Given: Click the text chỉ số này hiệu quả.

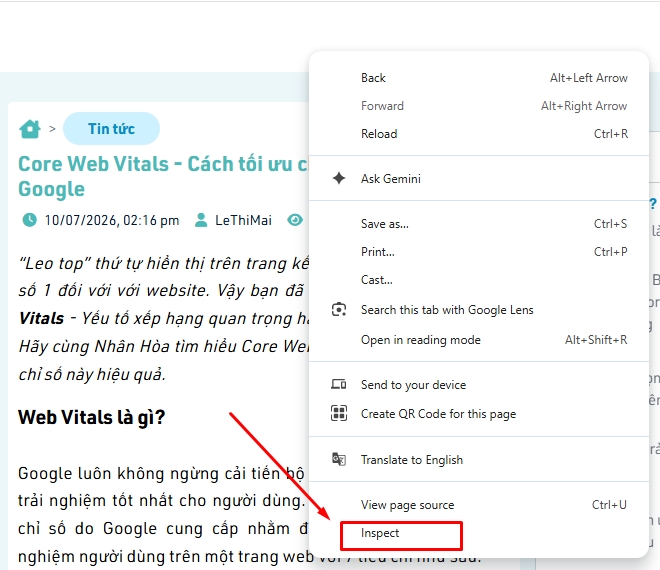Looking at the screenshot, I should coord(92,374).
